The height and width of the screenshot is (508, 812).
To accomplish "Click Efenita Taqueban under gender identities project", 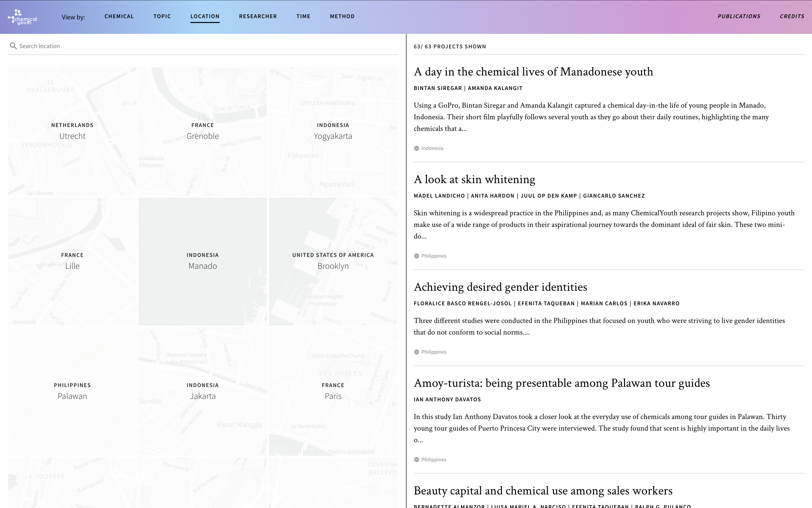I will point(546,303).
